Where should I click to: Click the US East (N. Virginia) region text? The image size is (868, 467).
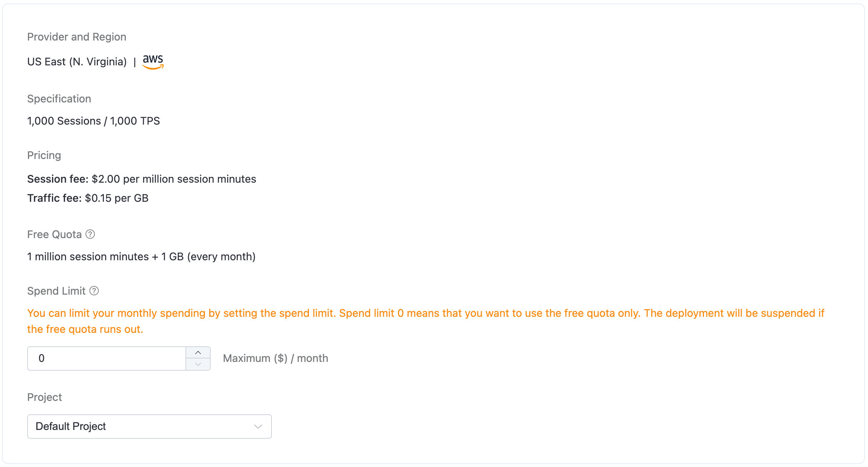[x=77, y=62]
